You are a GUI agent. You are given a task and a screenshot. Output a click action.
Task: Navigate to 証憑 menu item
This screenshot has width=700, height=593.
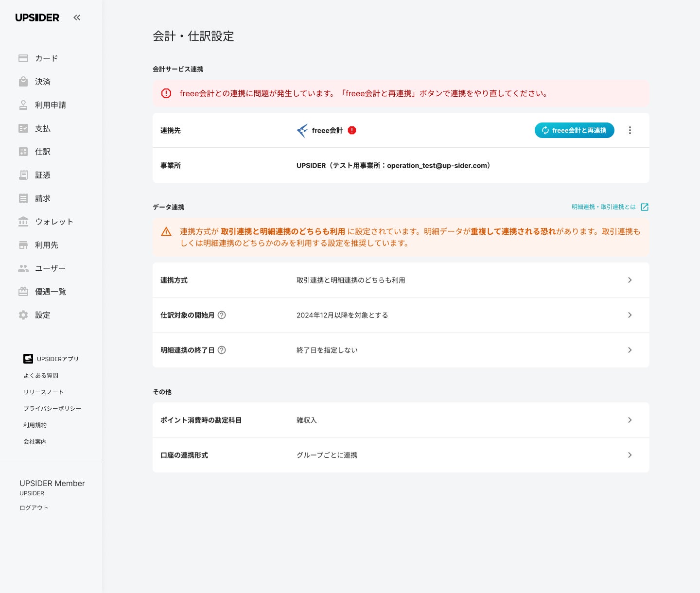tap(43, 175)
